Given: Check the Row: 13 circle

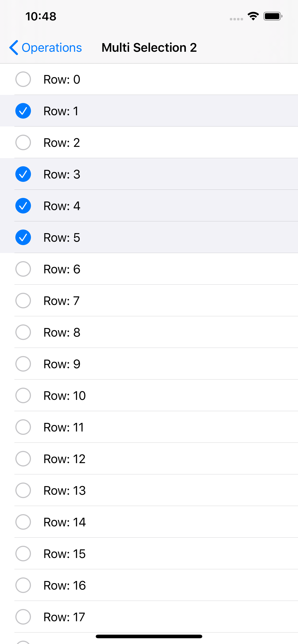Looking at the screenshot, I should pos(23,490).
